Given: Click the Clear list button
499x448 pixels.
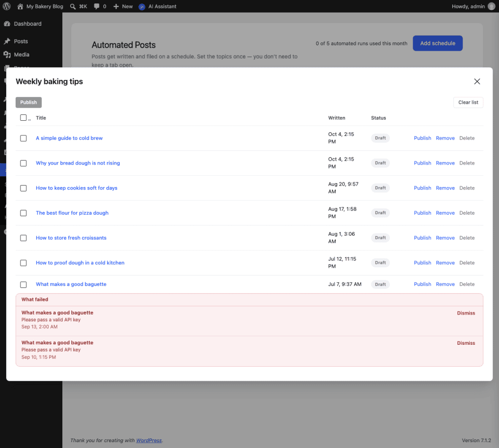Looking at the screenshot, I should [x=468, y=102].
